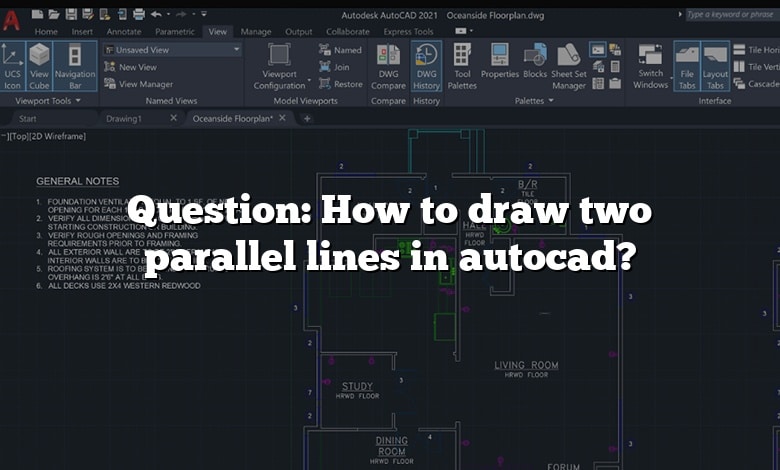Switch to the Express Tools tab
This screenshot has width=780, height=470.
(408, 32)
